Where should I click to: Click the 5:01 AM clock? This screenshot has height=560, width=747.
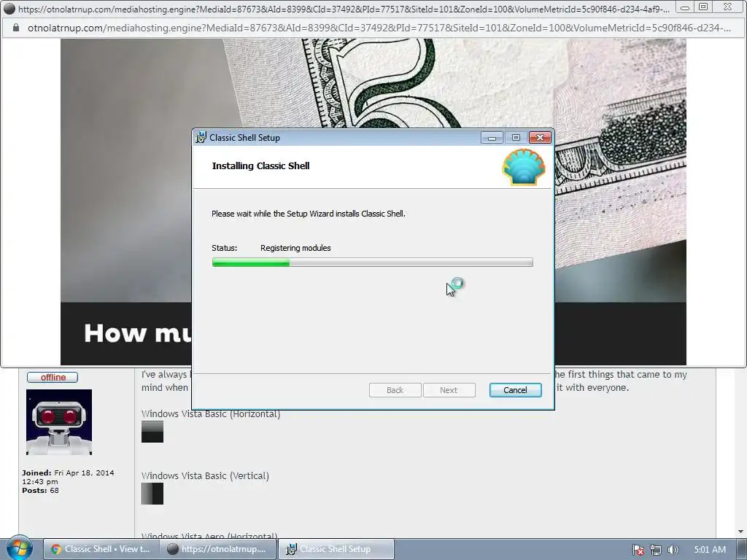point(710,550)
